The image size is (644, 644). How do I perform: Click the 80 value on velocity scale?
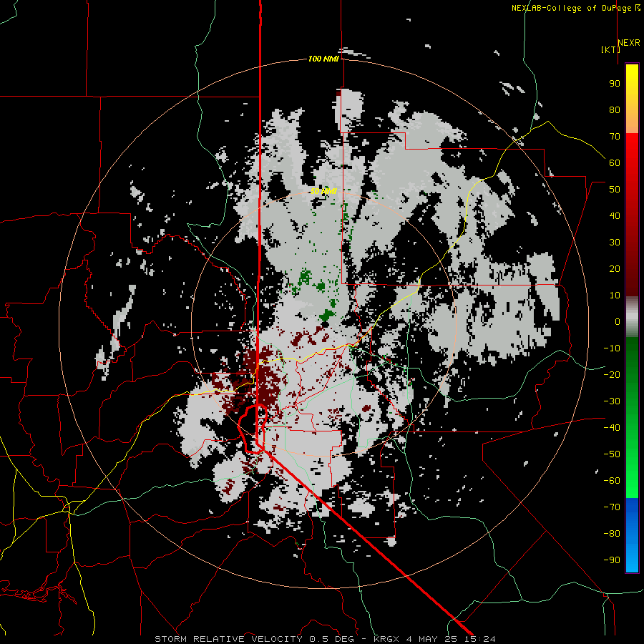615,109
